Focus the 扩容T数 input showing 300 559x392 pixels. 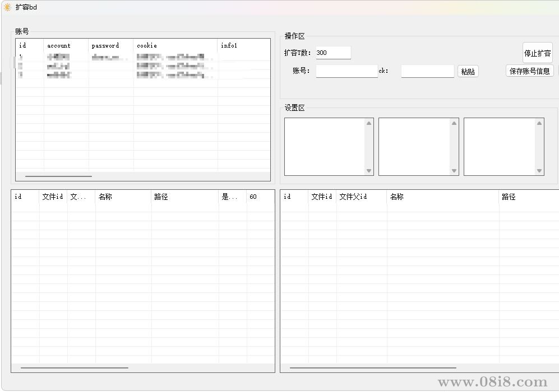[333, 53]
